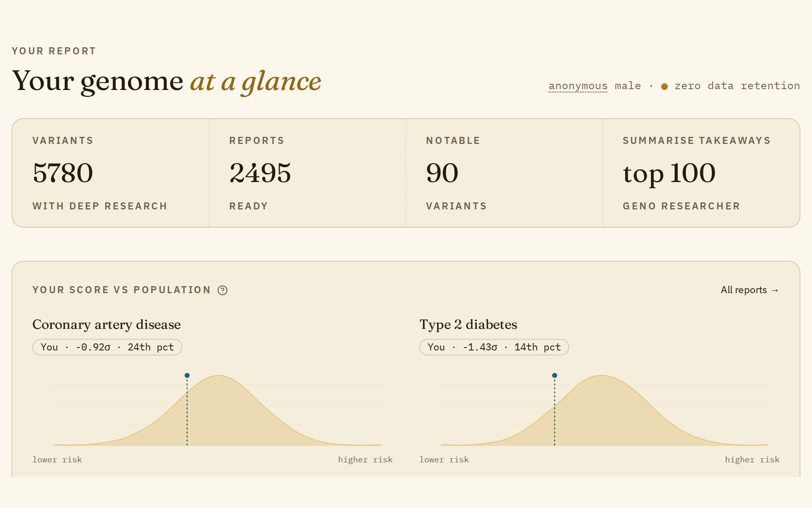
Task: Click the underlined 'anonymous' label
Action: coord(578,86)
